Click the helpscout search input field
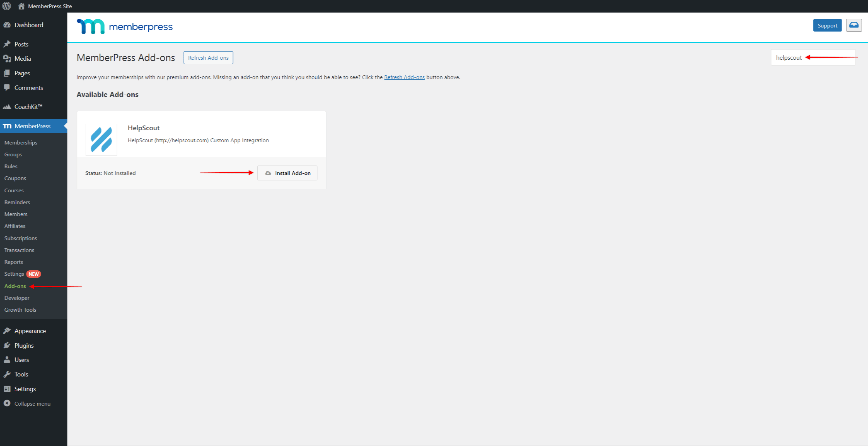This screenshot has width=868, height=446. tap(814, 57)
